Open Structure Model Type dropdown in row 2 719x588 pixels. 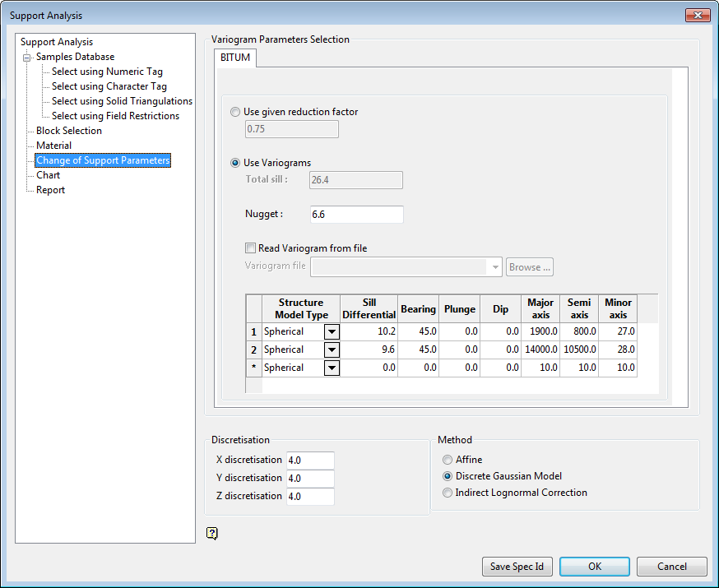(x=332, y=350)
